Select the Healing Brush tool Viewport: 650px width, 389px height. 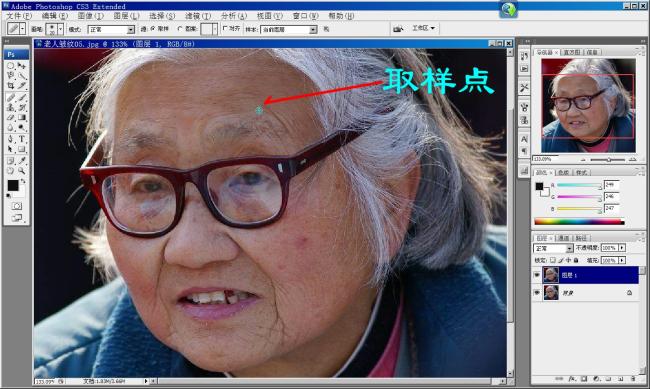coord(11,97)
